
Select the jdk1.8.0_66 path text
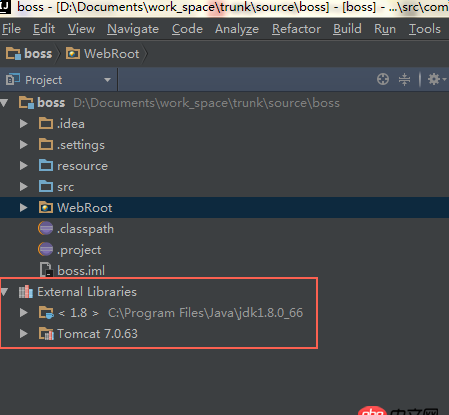coord(205,313)
